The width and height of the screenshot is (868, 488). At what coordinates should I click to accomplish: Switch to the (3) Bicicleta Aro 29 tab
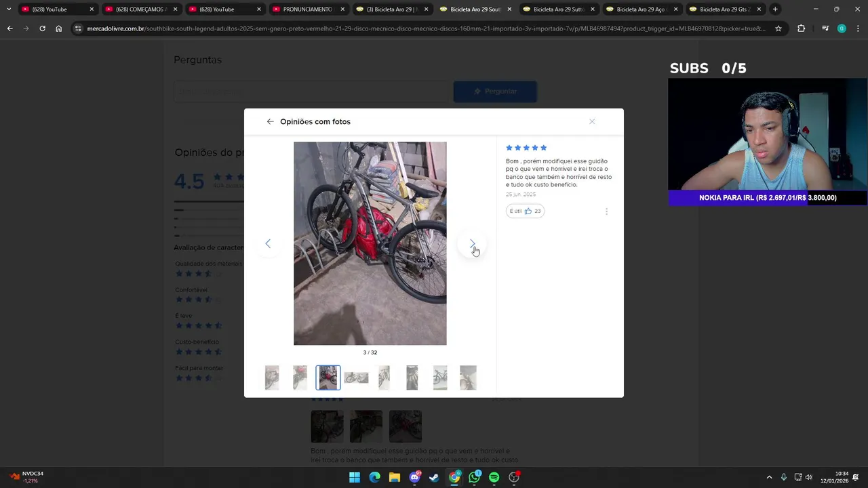click(x=390, y=9)
